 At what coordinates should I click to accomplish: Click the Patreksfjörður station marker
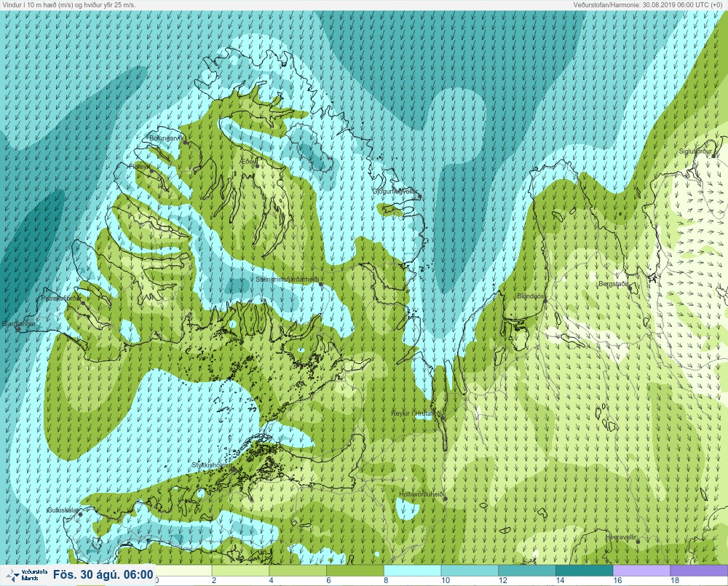[83, 303]
